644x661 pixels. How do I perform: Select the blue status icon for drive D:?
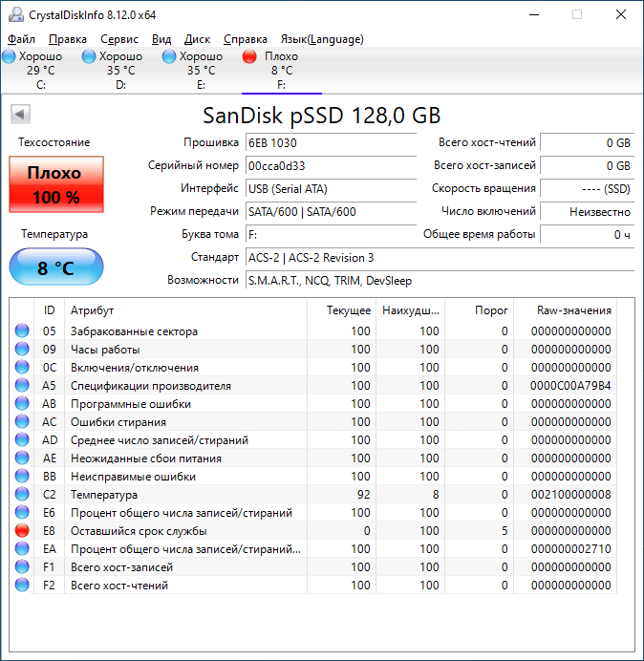[89, 56]
